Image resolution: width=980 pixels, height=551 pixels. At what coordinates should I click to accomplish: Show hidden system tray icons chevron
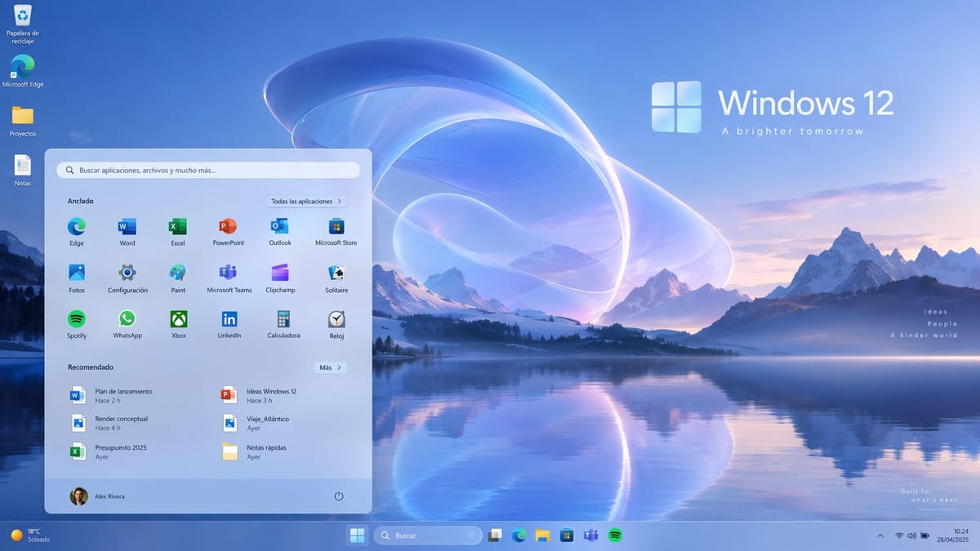(x=880, y=535)
